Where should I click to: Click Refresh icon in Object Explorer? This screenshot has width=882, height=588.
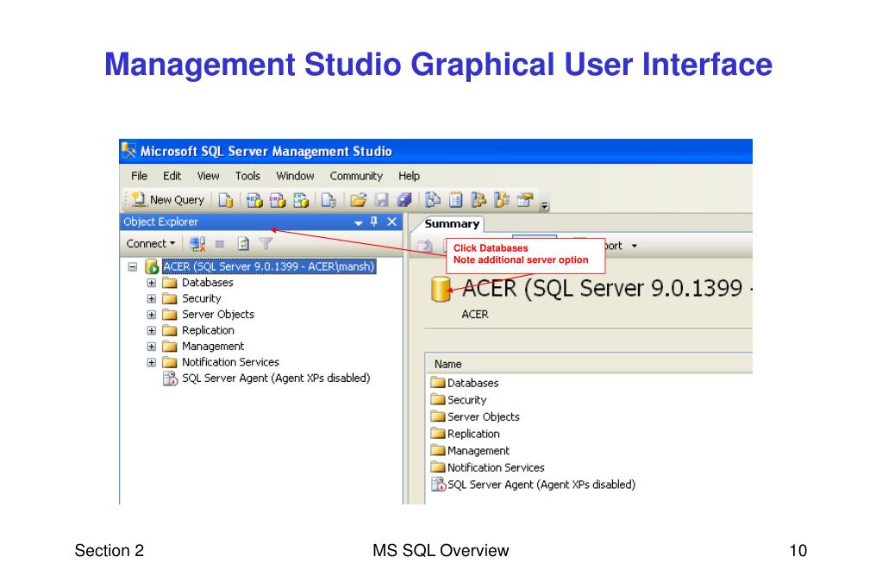243,244
